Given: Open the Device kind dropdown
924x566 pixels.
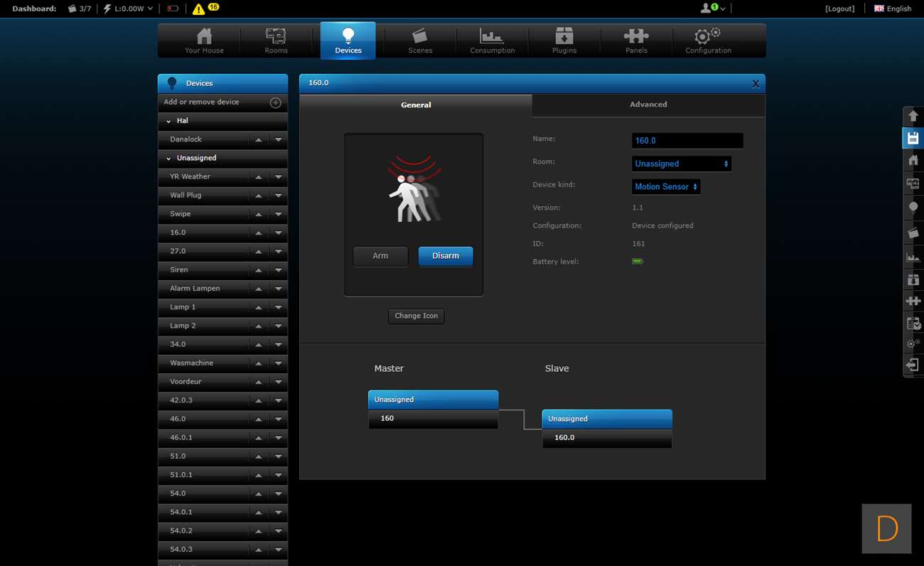Looking at the screenshot, I should point(665,186).
